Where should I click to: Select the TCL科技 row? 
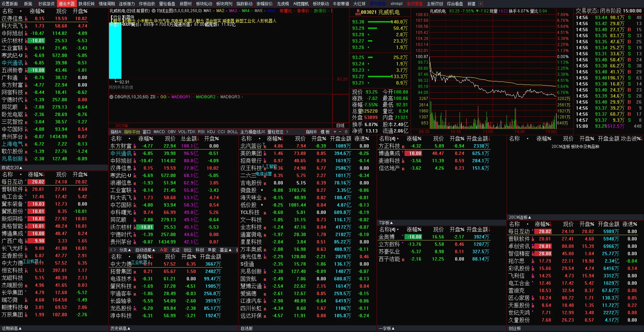pyautogui.click(x=308, y=212)
